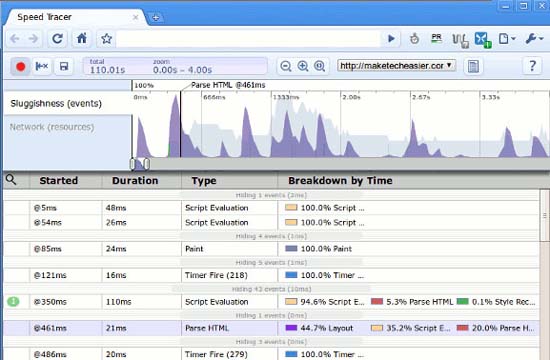The image size is (550, 360).
Task: Bookmark the page with the star icon
Action: click(x=106, y=38)
